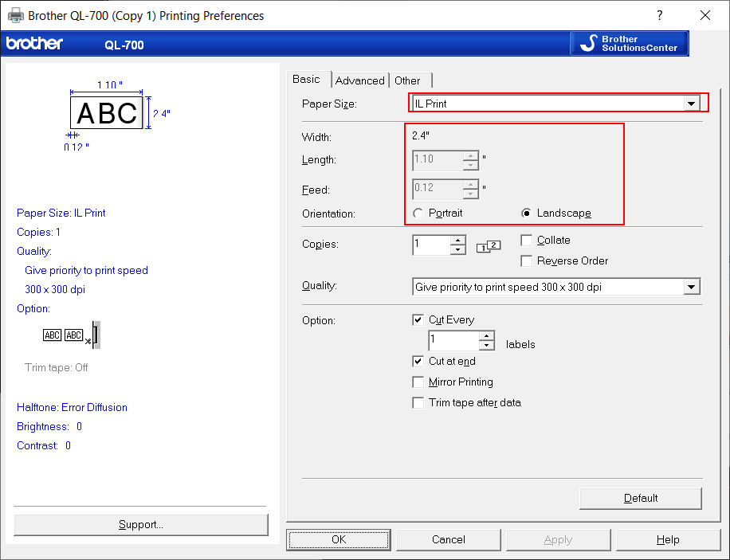Open the Quality dropdown
Image resolution: width=730 pixels, height=560 pixels.
pos(692,287)
